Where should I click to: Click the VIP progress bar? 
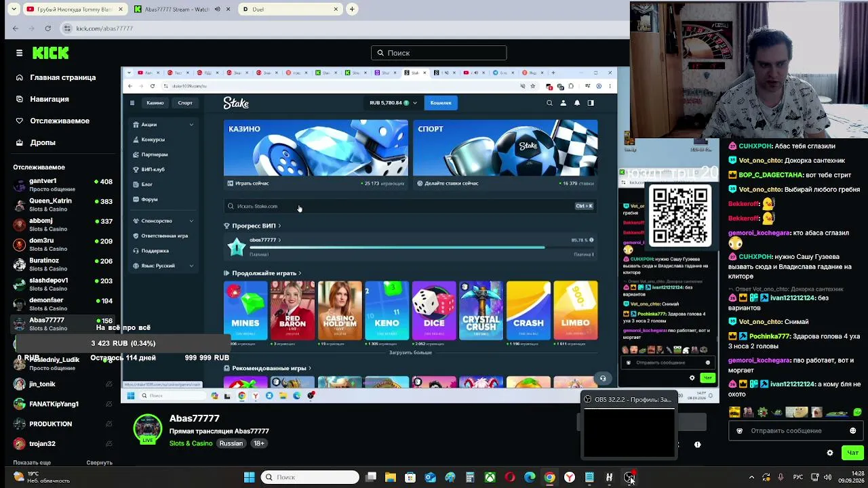click(x=421, y=247)
